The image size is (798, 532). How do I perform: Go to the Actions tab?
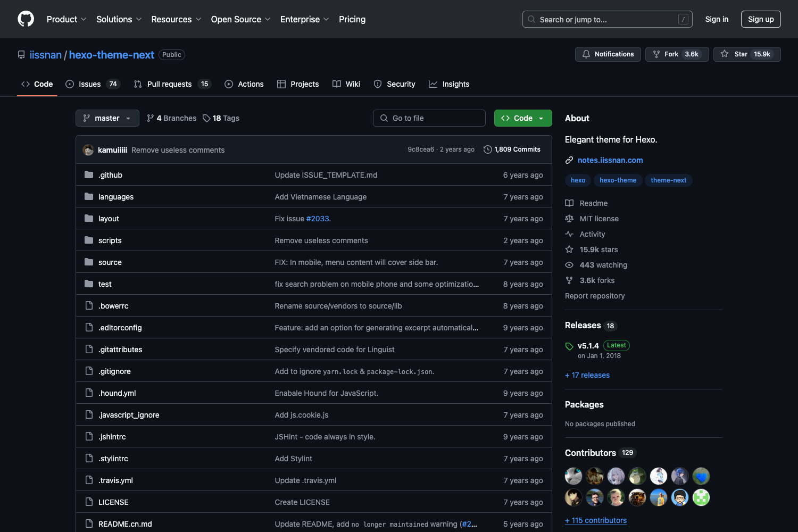coord(244,84)
